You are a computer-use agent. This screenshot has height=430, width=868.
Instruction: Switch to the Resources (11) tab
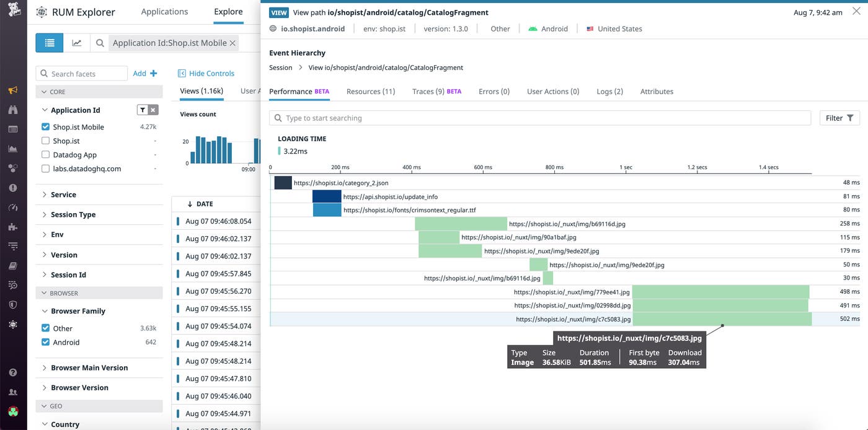370,92
